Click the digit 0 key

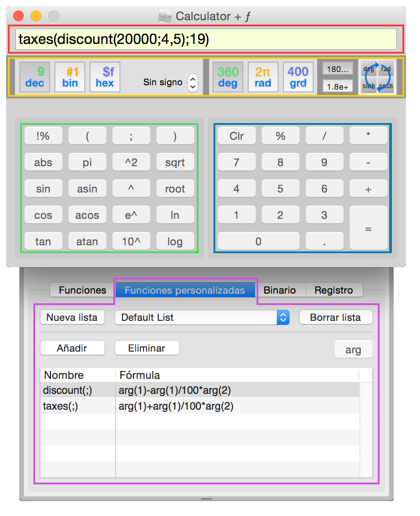(258, 241)
